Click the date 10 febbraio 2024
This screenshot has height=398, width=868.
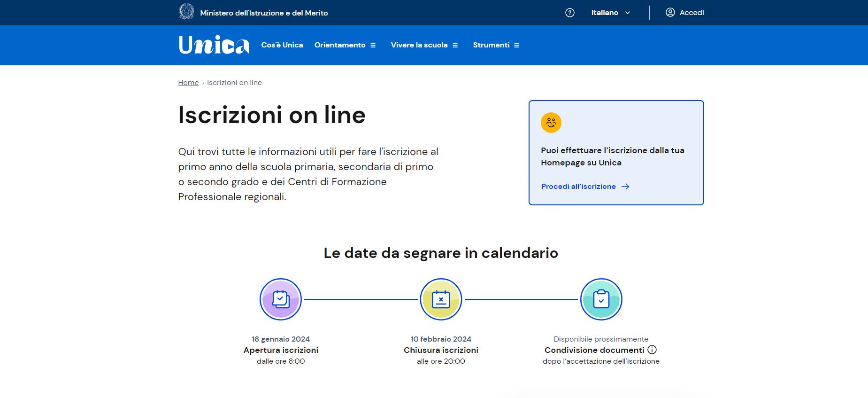[x=441, y=339]
